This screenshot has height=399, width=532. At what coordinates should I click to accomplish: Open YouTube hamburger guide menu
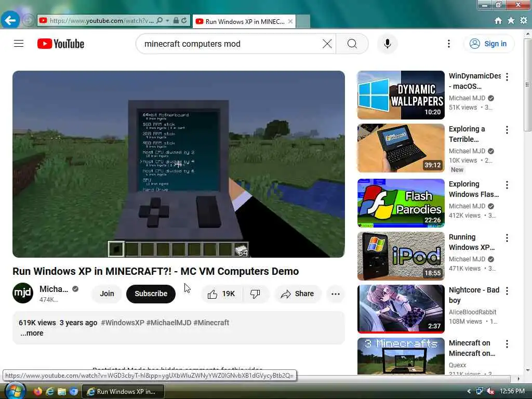tap(19, 44)
